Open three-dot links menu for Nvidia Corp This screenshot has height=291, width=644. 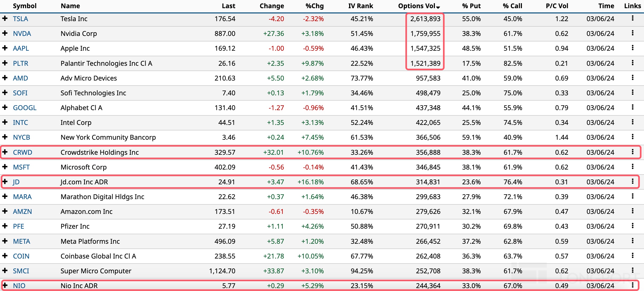point(632,33)
